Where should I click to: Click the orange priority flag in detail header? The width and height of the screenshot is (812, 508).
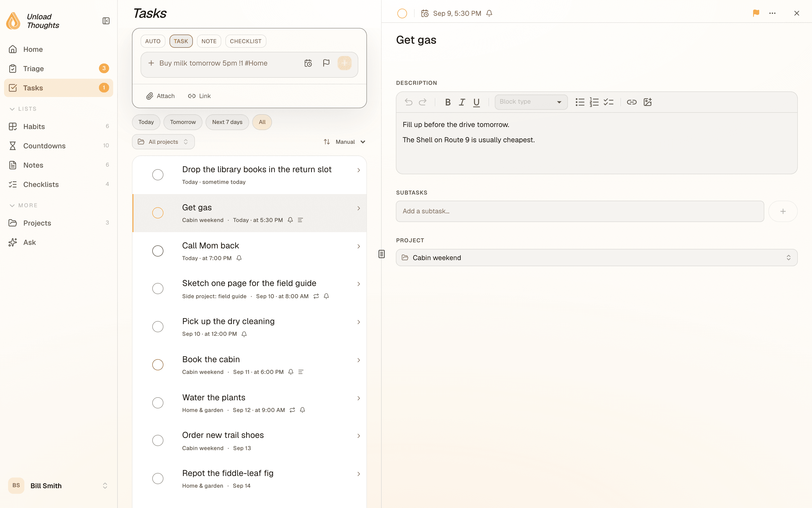(756, 13)
